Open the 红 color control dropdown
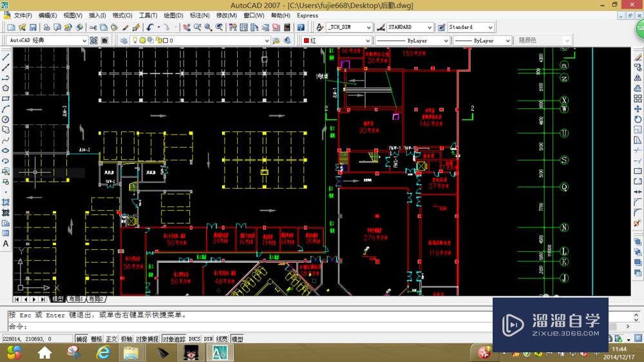644x362 pixels. 367,41
